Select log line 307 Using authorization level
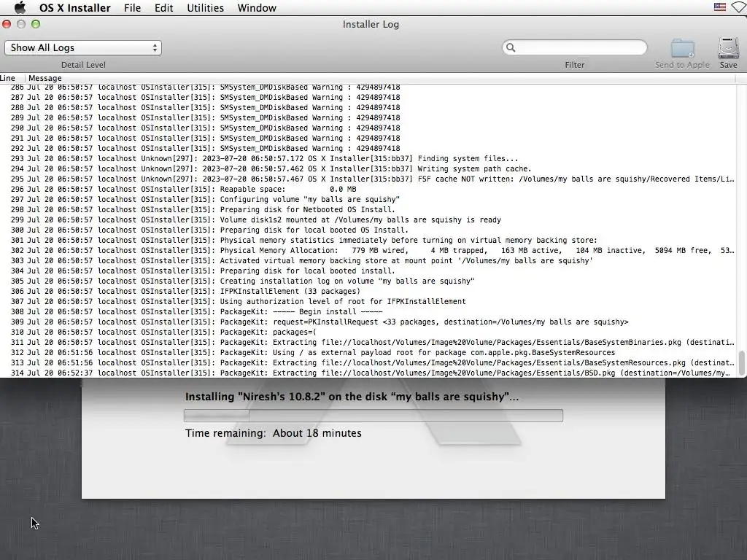Viewport: 747px width, 560px height. pyautogui.click(x=369, y=301)
